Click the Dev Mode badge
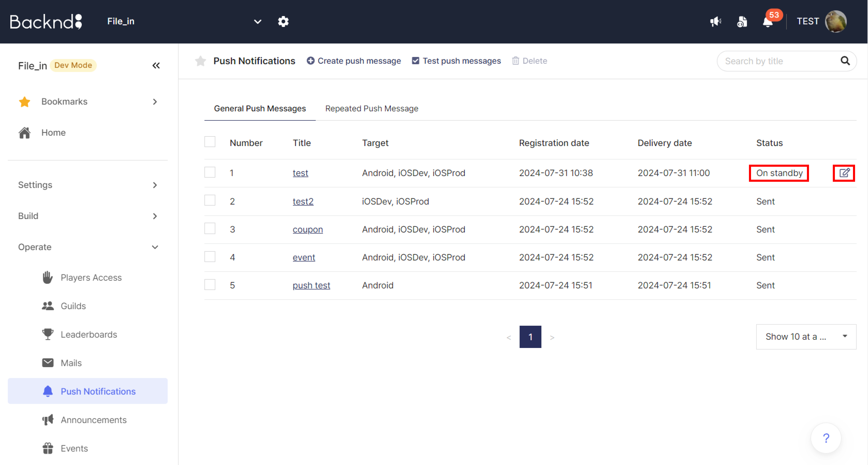 click(73, 65)
